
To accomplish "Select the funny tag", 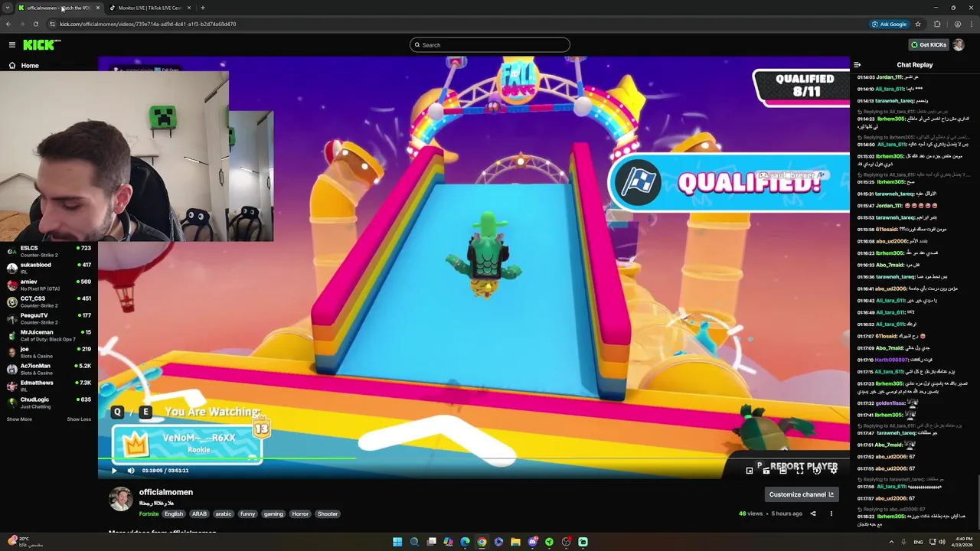I will tap(247, 514).
